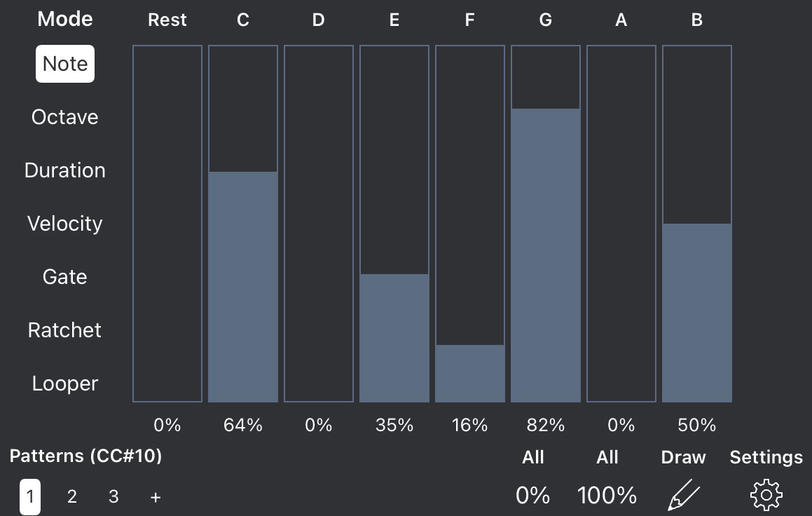Select Ratchet mode
Image resolution: width=812 pixels, height=516 pixels.
tap(64, 330)
